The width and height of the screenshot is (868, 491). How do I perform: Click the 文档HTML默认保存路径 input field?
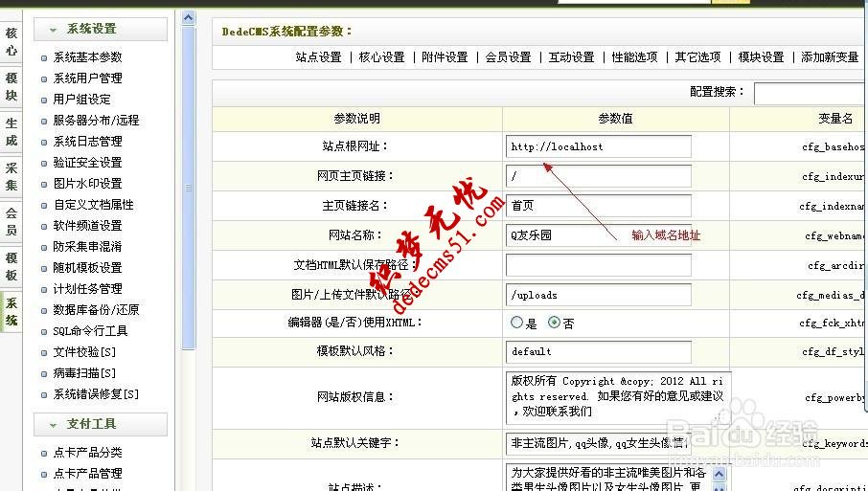pyautogui.click(x=599, y=265)
